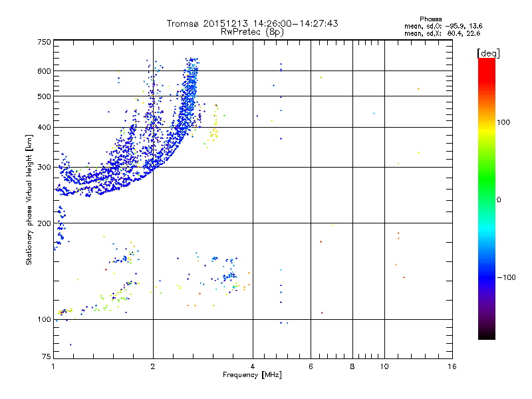Click the y-axis label '200'
532x399 pixels.
click(44, 223)
